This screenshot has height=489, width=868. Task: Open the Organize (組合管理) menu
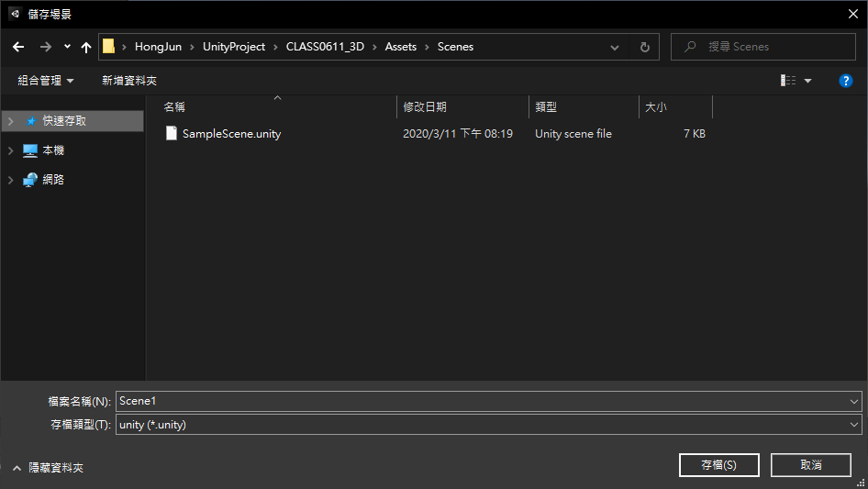[46, 81]
